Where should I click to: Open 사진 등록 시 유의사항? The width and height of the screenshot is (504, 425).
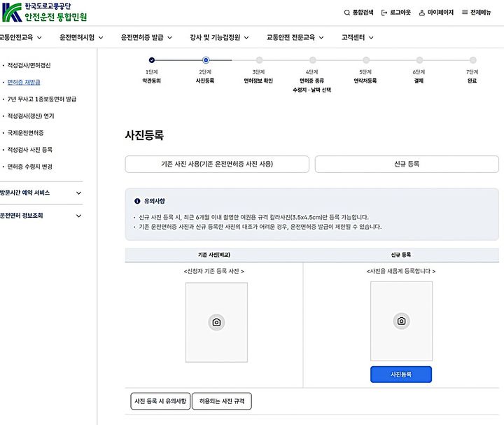point(160,401)
